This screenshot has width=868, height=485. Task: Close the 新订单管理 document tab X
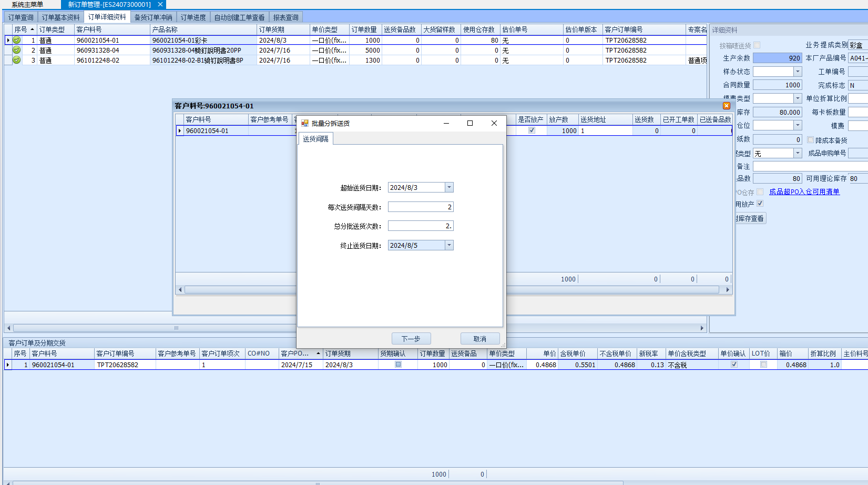tap(160, 4)
